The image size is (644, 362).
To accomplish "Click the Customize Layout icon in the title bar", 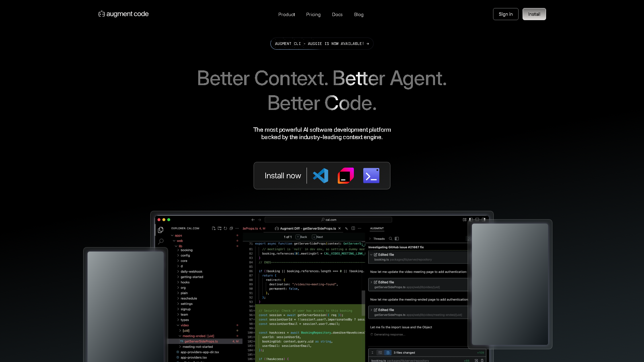I will pyautogui.click(x=465, y=220).
